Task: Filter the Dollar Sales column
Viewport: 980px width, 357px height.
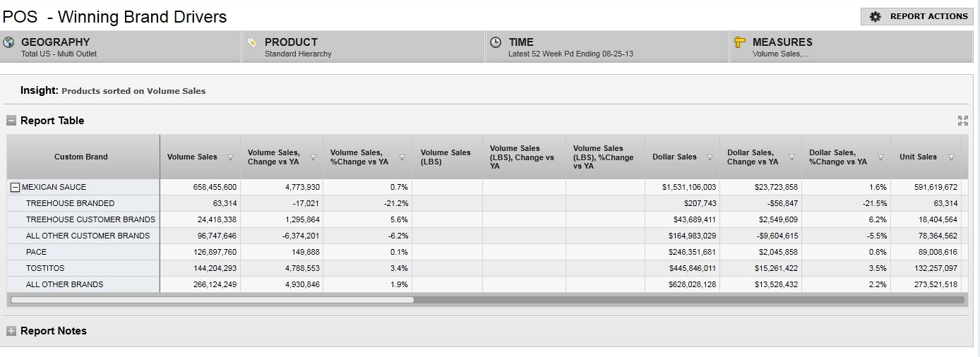Action: pyautogui.click(x=710, y=157)
